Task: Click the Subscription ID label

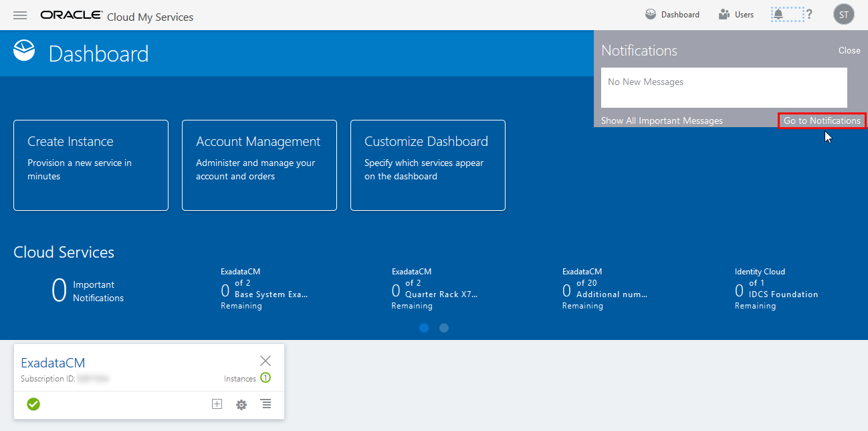Action: pyautogui.click(x=47, y=379)
